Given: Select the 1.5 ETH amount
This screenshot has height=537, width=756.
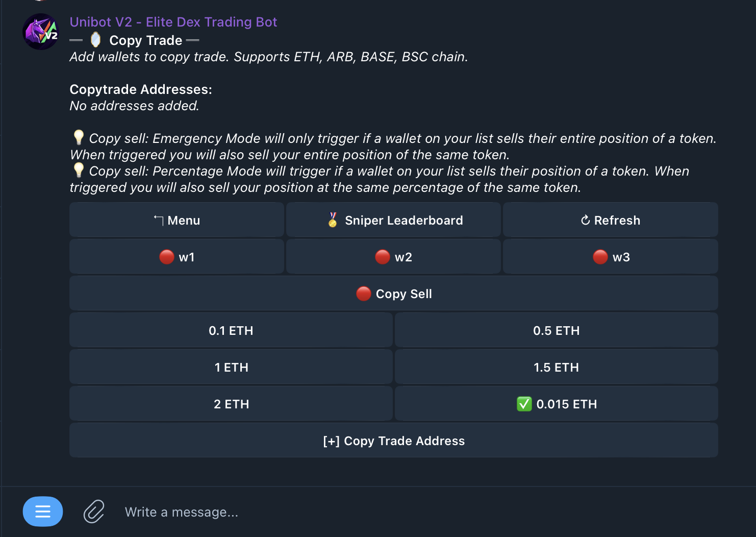Looking at the screenshot, I should 556,367.
